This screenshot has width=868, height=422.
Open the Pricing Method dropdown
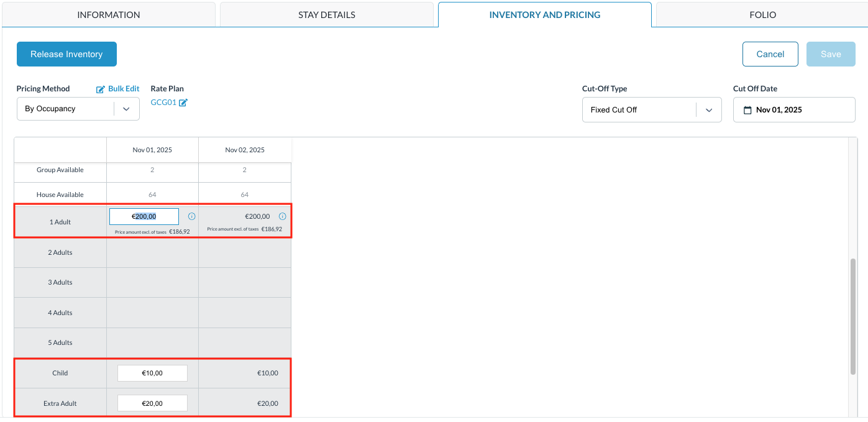click(x=126, y=109)
